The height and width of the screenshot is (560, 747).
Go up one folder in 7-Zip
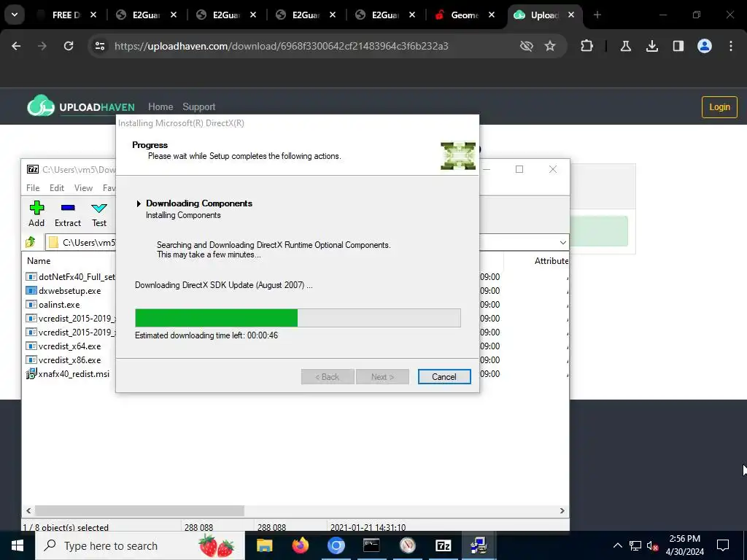31,242
